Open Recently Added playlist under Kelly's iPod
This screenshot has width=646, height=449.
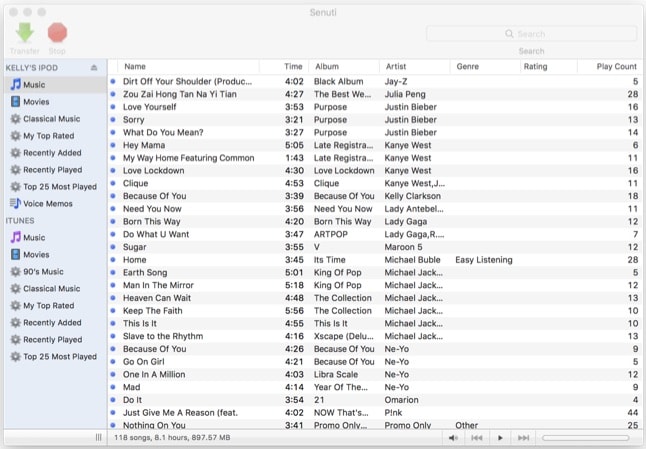pos(52,152)
